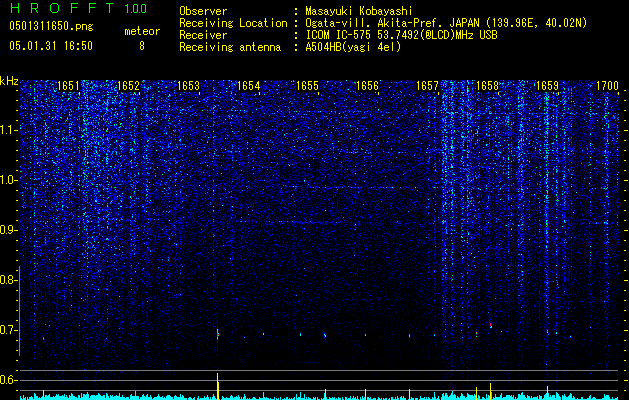This screenshot has height=400, width=629.
Task: Click the kHz axis unit label
Action: pos(9,81)
